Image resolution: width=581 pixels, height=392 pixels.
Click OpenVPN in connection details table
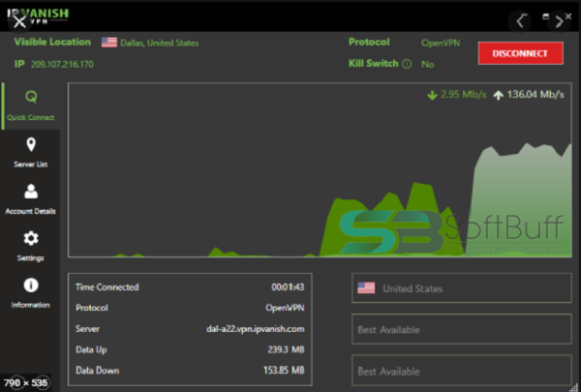pyautogui.click(x=285, y=308)
